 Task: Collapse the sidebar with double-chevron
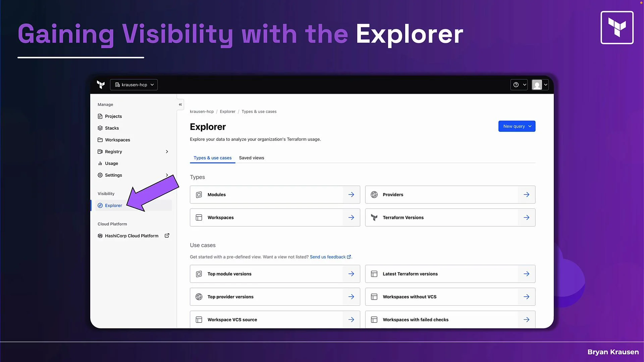click(x=180, y=105)
